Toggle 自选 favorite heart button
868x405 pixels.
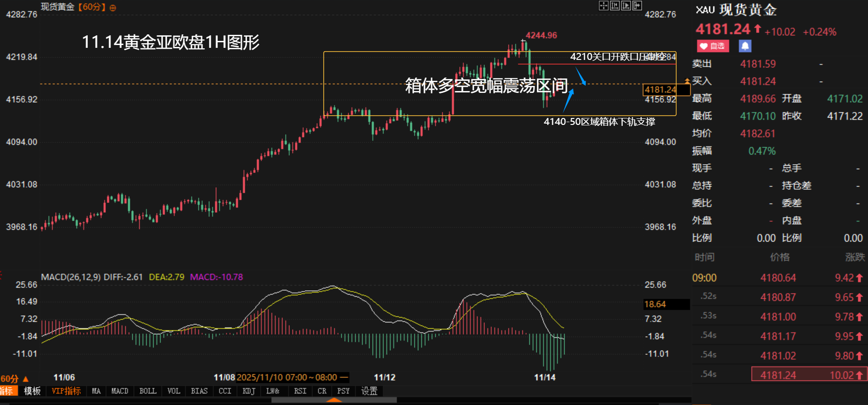tap(712, 46)
